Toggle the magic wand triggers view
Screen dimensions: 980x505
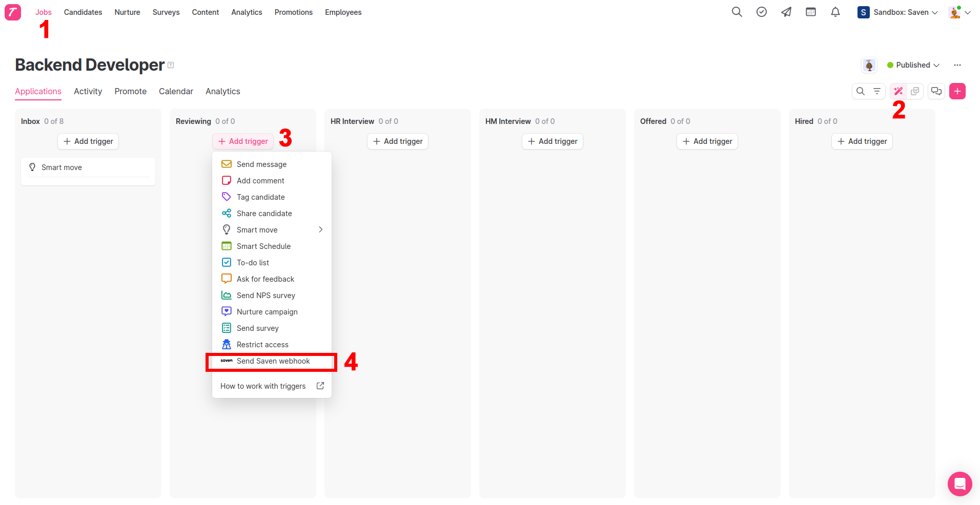point(898,91)
